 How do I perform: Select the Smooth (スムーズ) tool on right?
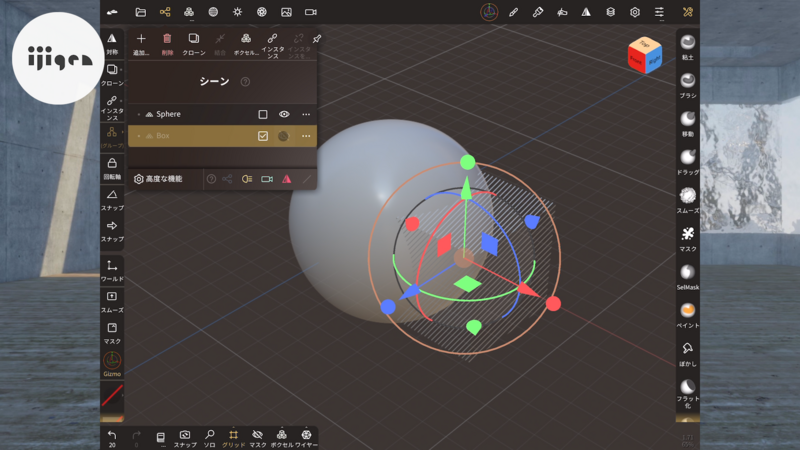(x=688, y=200)
